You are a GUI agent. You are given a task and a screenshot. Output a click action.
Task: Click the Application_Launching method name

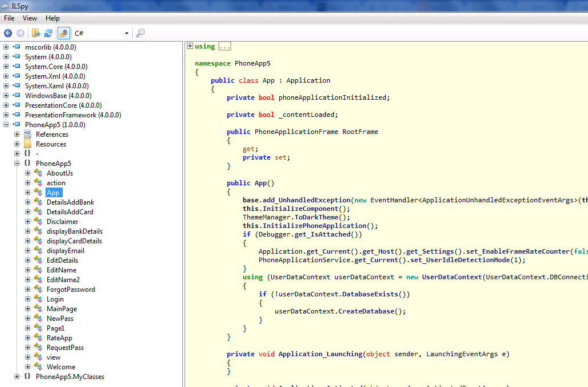(320, 354)
